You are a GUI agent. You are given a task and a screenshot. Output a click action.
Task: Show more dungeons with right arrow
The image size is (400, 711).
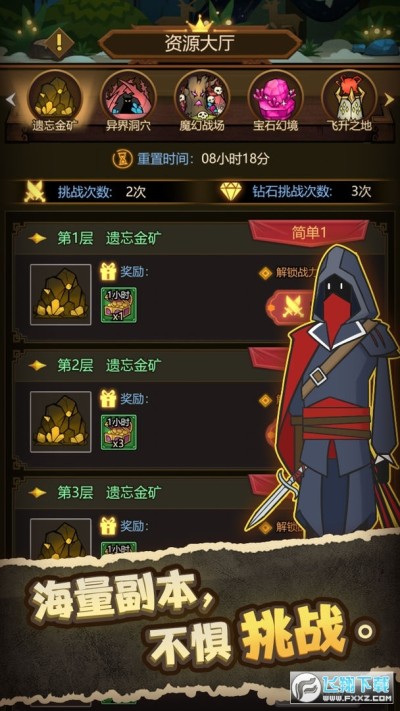pos(389,99)
